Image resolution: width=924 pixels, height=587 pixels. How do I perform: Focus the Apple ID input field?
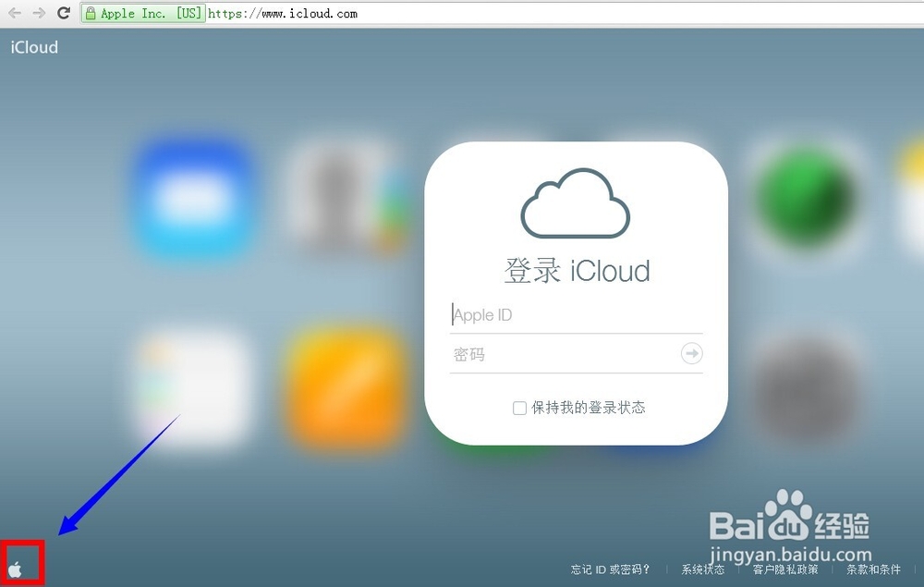(x=577, y=315)
